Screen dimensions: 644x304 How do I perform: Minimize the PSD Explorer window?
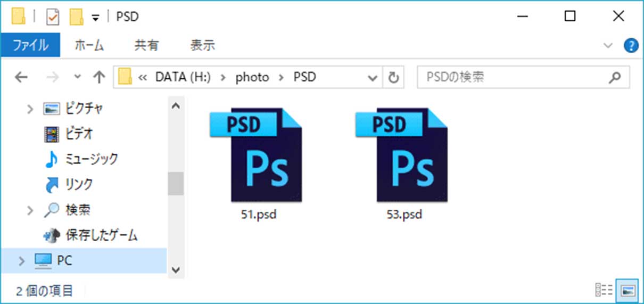(x=522, y=17)
